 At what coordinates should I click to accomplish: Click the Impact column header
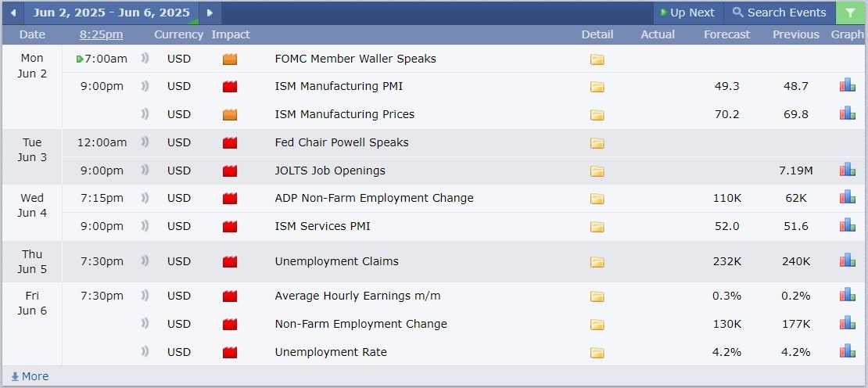(x=230, y=34)
